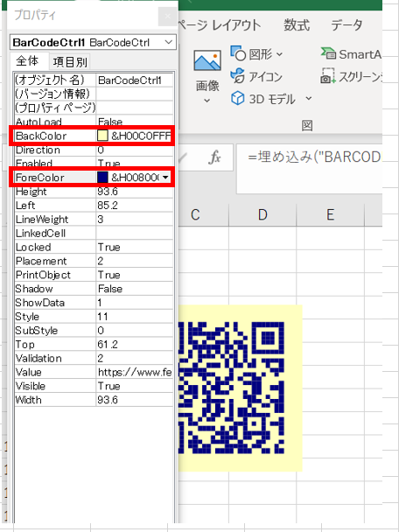Click the アイコン (Icons) insert button
The image size is (399, 532).
pos(256,76)
